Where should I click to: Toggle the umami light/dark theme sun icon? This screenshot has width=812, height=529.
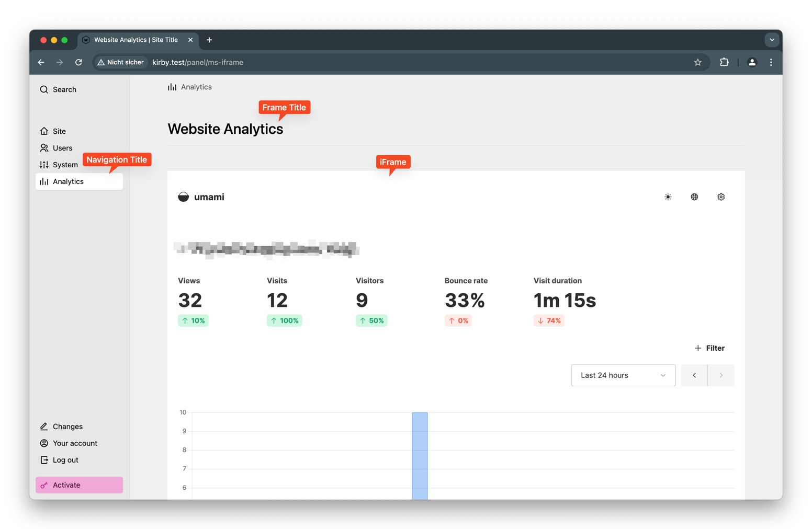pyautogui.click(x=668, y=197)
